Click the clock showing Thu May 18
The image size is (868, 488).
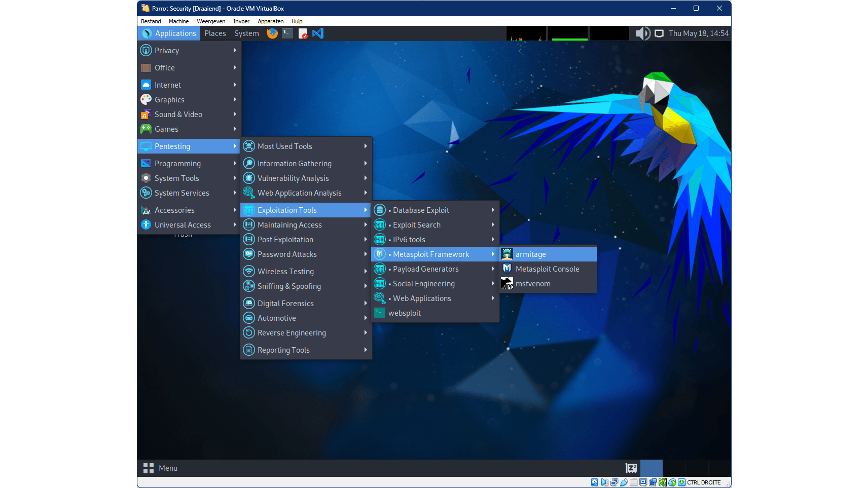[x=698, y=33]
